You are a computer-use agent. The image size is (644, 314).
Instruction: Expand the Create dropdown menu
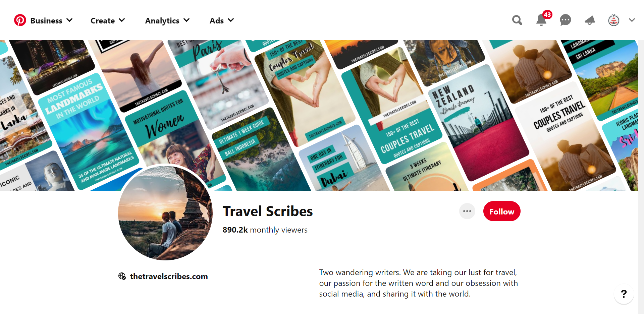pyautogui.click(x=108, y=20)
